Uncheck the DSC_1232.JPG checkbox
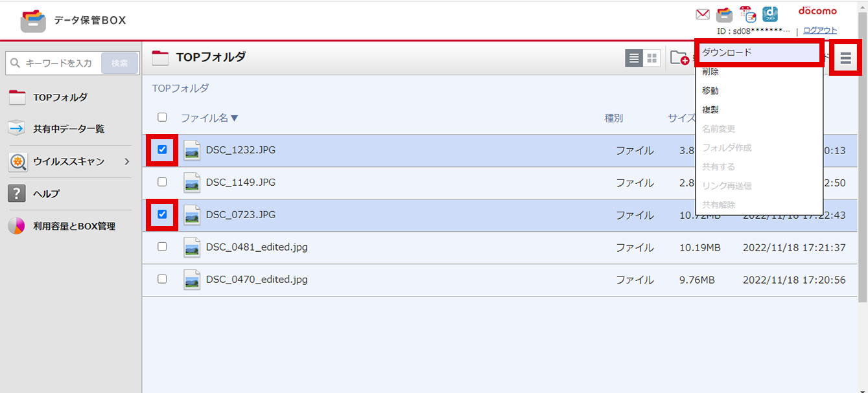Image resolution: width=868 pixels, height=393 pixels. (162, 150)
